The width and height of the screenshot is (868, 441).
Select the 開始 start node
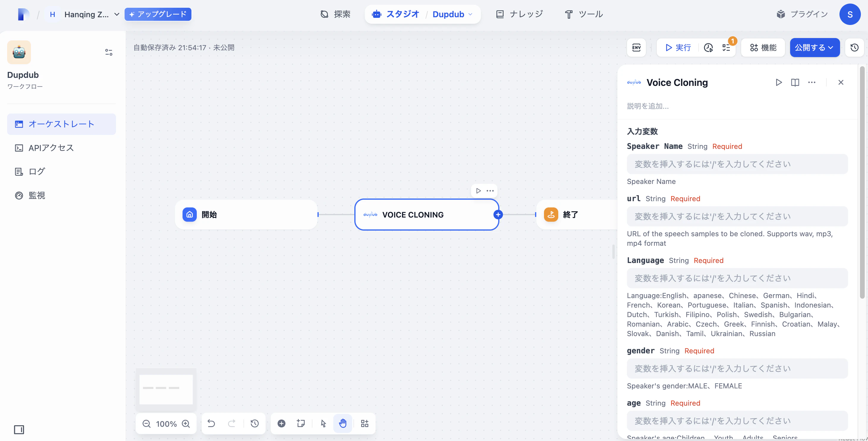pos(246,215)
